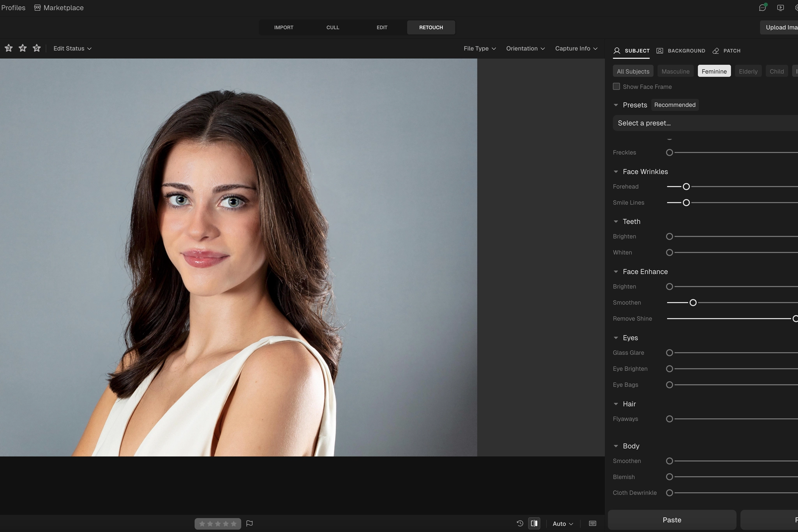
Task: Open the SUBJECT panel tab
Action: [x=631, y=51]
